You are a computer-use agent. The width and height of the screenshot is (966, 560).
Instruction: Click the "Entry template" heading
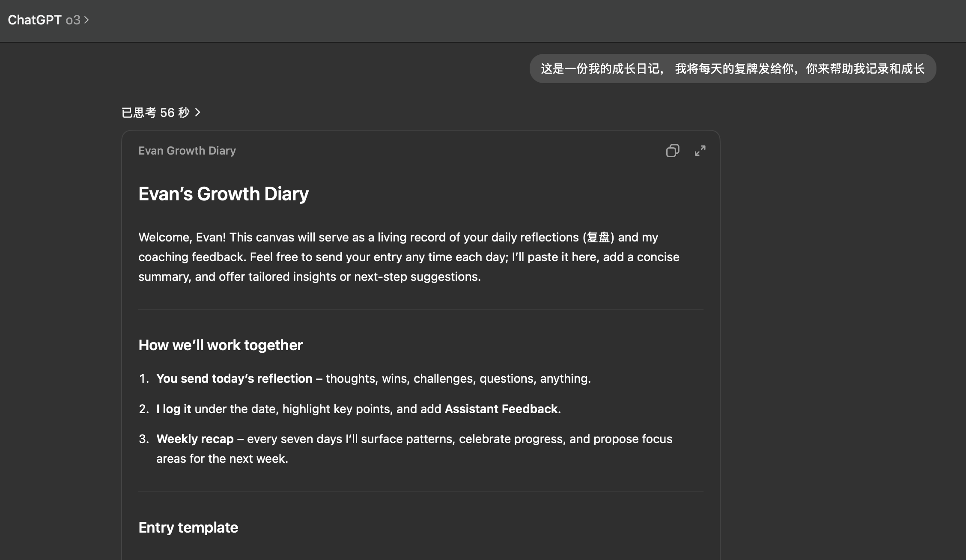(188, 527)
